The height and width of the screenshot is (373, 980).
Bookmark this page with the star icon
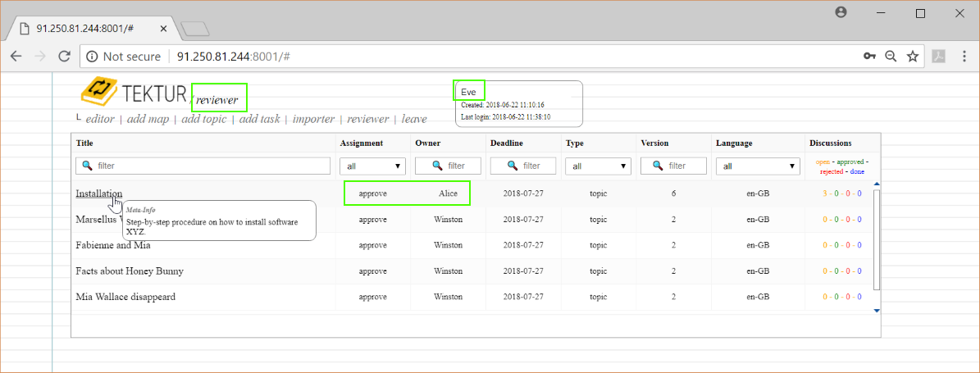[912, 57]
